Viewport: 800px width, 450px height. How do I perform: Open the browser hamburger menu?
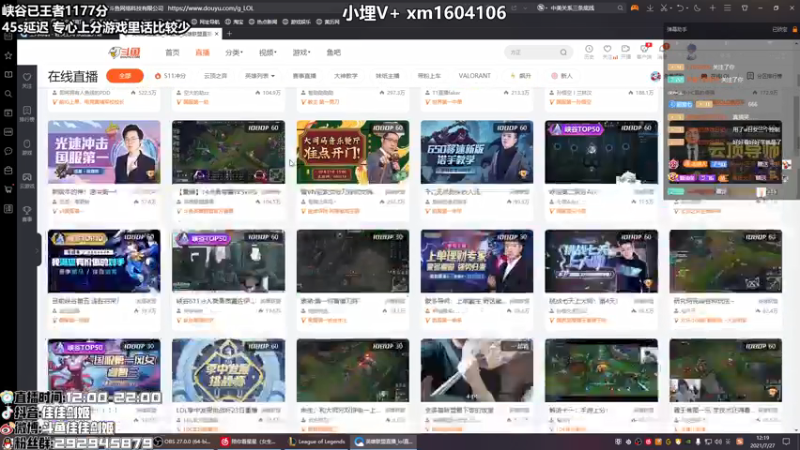tap(728, 8)
